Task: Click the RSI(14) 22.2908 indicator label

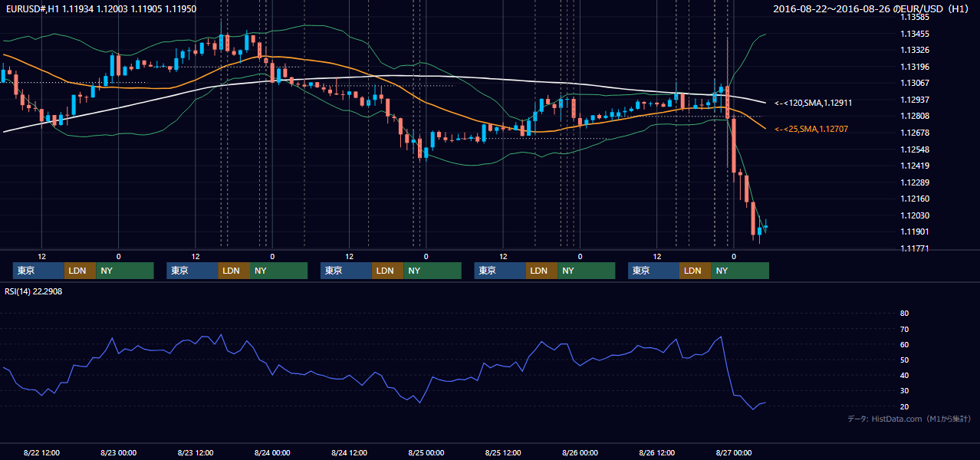Action: pos(34,291)
